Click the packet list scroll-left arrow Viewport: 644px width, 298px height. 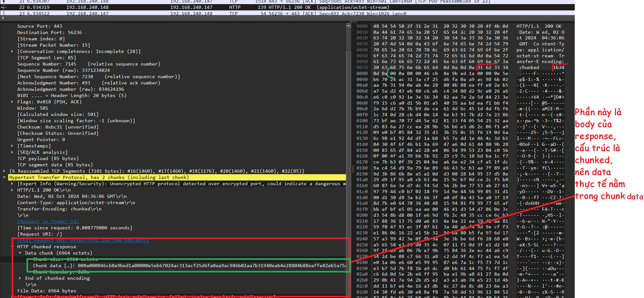coord(3,18)
